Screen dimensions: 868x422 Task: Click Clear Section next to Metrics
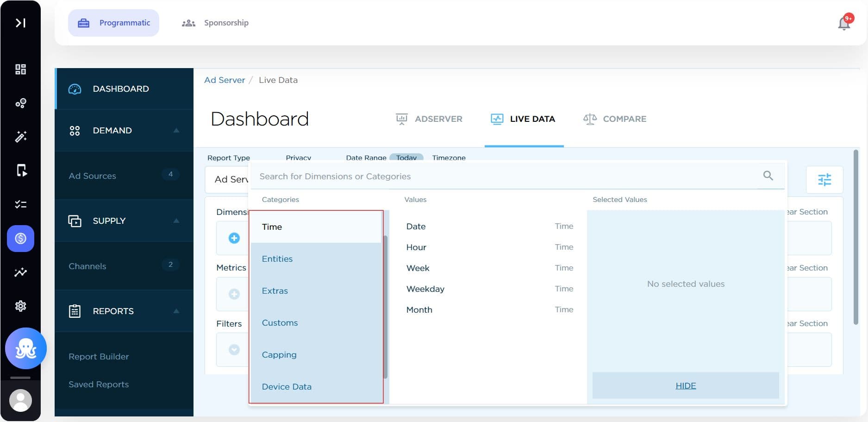[807, 268]
